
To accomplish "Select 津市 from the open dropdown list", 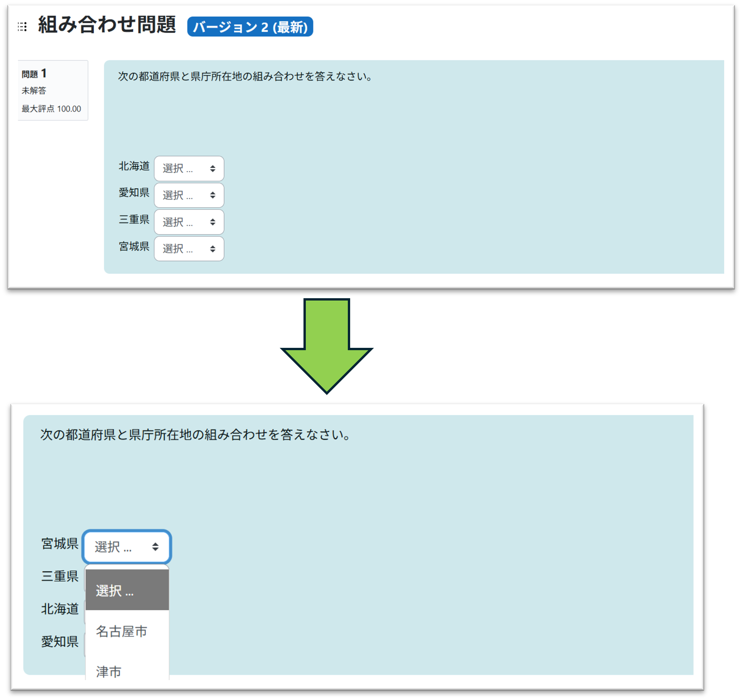I will pos(109,671).
